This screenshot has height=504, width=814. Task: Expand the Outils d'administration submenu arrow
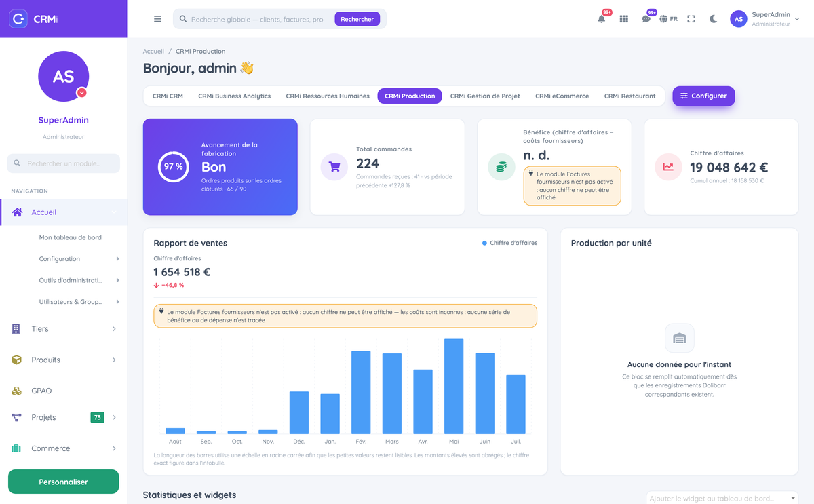pyautogui.click(x=117, y=280)
